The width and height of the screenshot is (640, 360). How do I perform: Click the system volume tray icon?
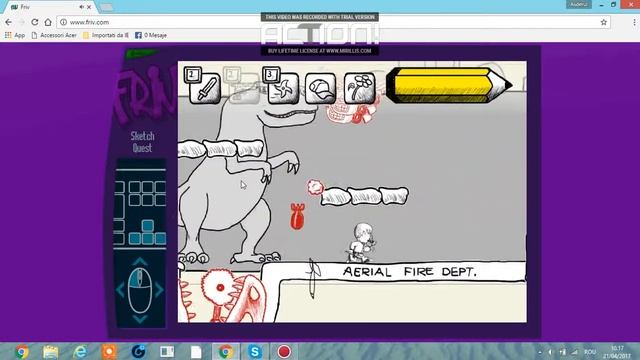(x=551, y=352)
